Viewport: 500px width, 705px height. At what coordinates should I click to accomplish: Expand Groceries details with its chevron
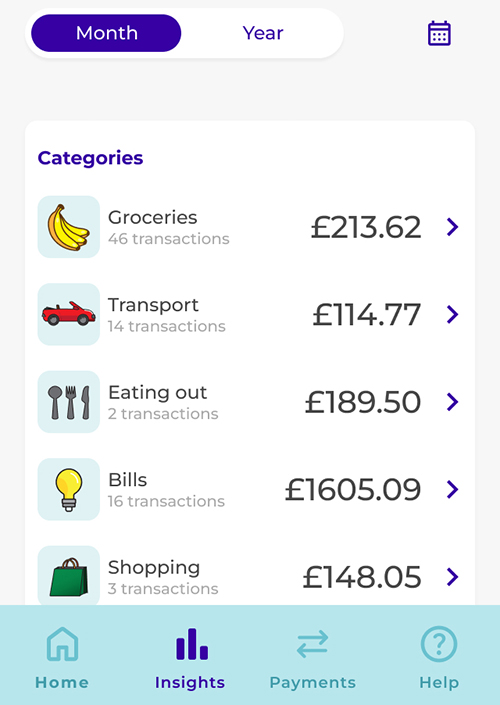453,227
